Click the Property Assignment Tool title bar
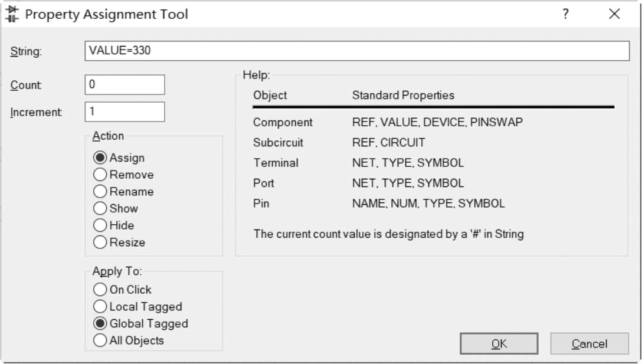 tap(354, 14)
